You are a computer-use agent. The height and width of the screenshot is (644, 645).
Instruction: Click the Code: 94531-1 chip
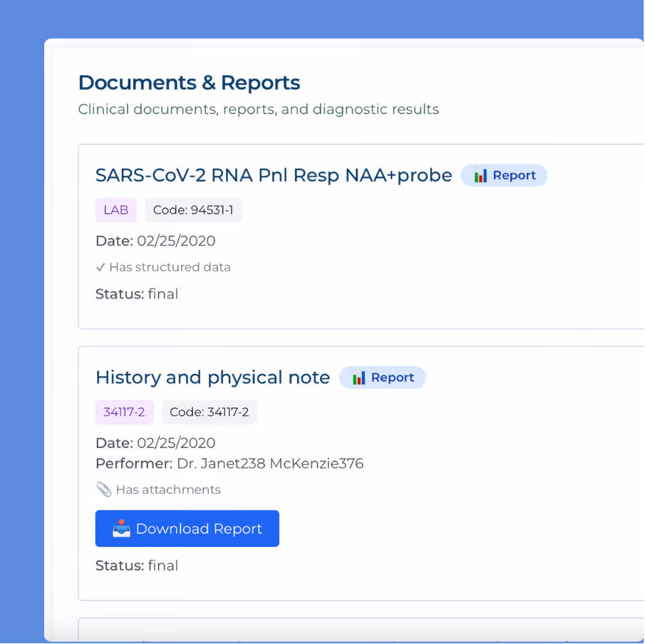(x=193, y=210)
